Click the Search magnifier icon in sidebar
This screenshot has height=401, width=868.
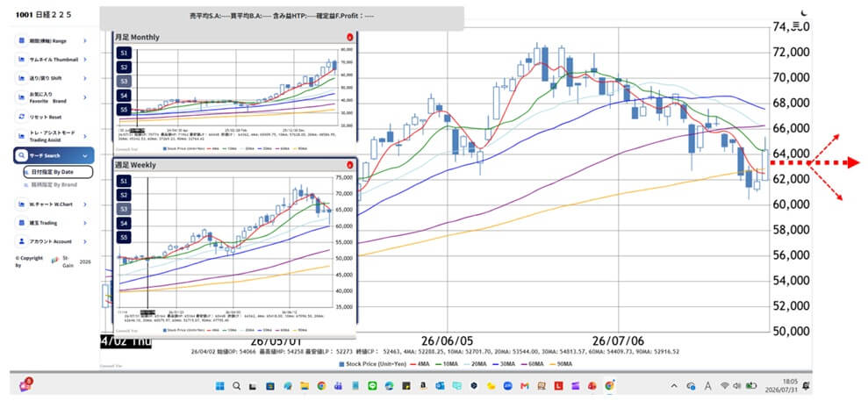tap(22, 156)
